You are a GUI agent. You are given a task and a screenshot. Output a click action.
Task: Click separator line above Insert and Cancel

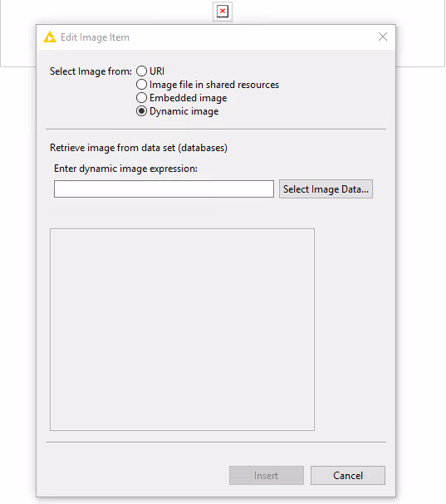point(216,443)
